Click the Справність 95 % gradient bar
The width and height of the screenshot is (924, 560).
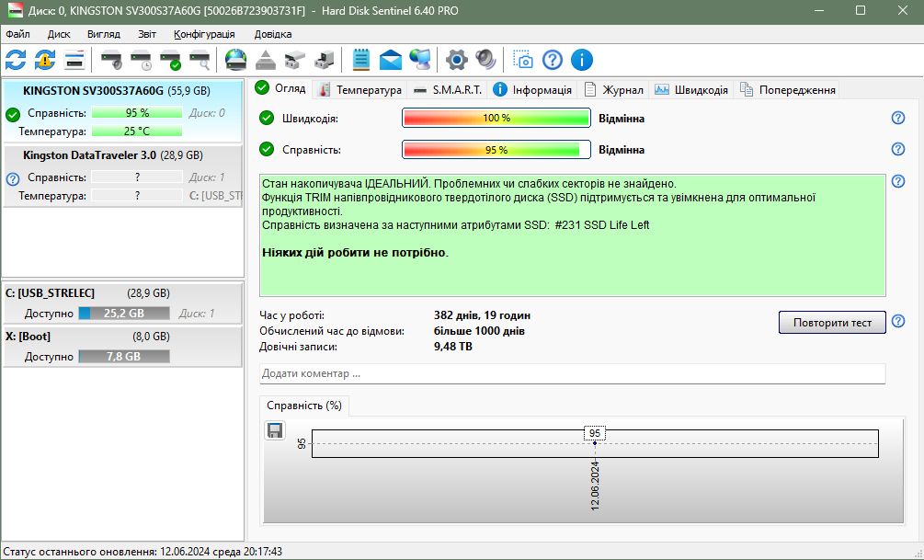point(496,150)
